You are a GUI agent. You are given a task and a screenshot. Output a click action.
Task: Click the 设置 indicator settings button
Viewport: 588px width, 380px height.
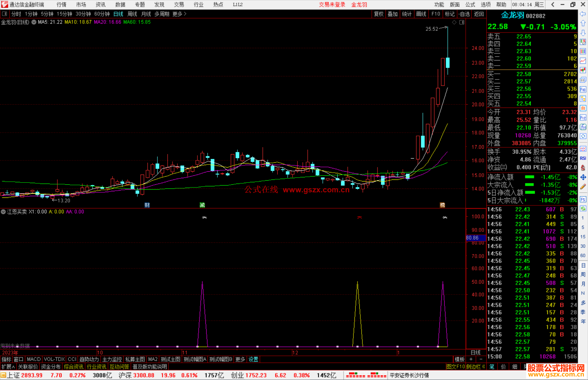[x=253, y=359]
